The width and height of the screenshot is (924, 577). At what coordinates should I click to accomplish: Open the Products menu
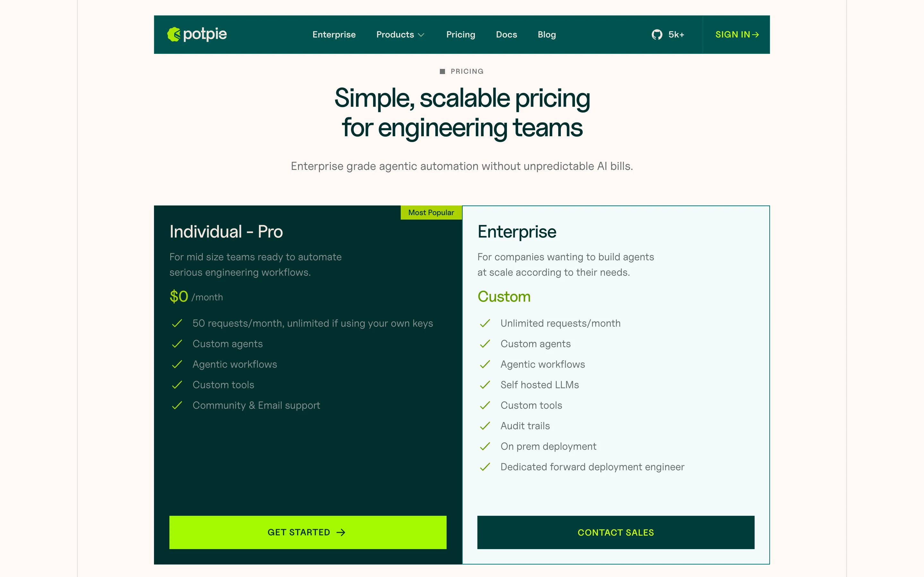pyautogui.click(x=395, y=35)
